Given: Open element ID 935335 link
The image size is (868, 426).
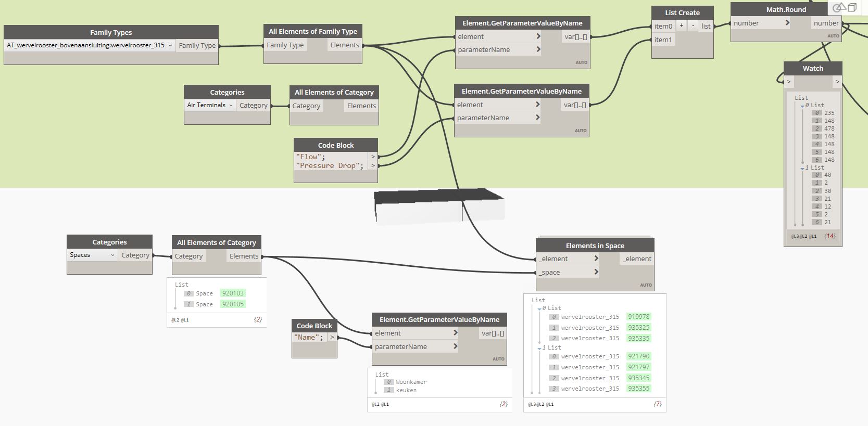Looking at the screenshot, I should tap(639, 338).
